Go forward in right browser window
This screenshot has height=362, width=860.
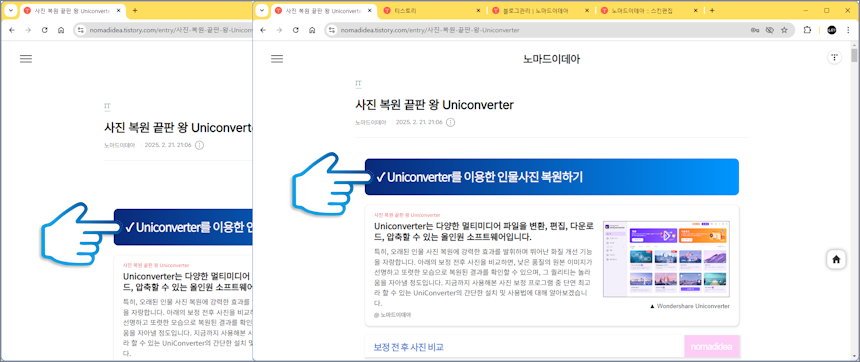coord(279,30)
